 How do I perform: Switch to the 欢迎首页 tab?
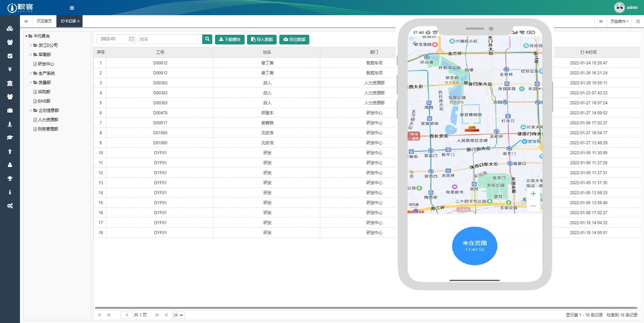pyautogui.click(x=44, y=21)
